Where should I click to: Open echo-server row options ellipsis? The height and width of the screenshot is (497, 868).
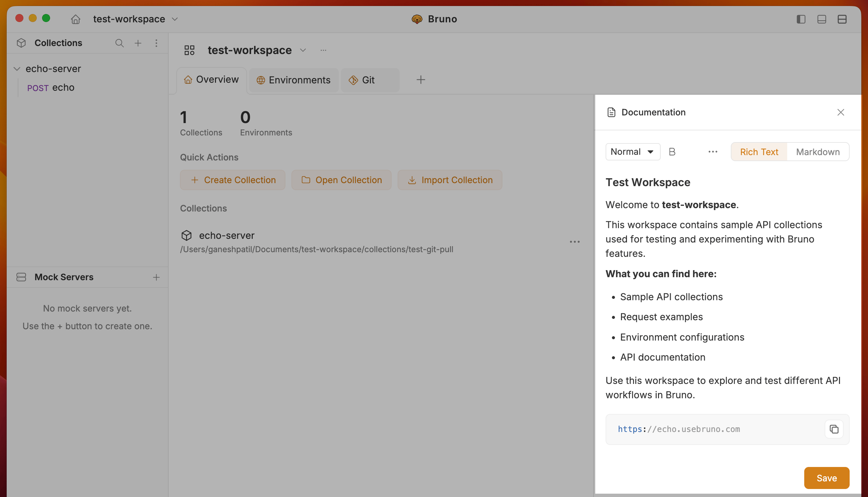[x=575, y=242]
